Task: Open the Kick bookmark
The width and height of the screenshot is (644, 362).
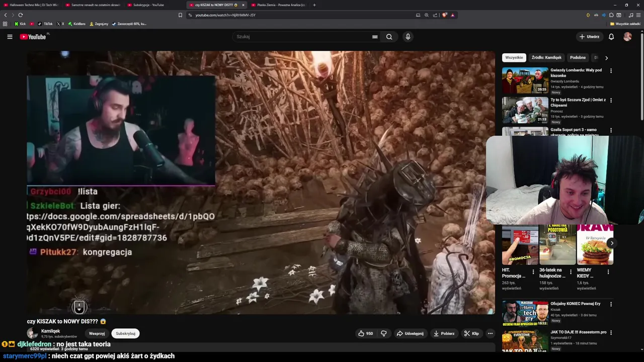Action: click(x=20, y=24)
